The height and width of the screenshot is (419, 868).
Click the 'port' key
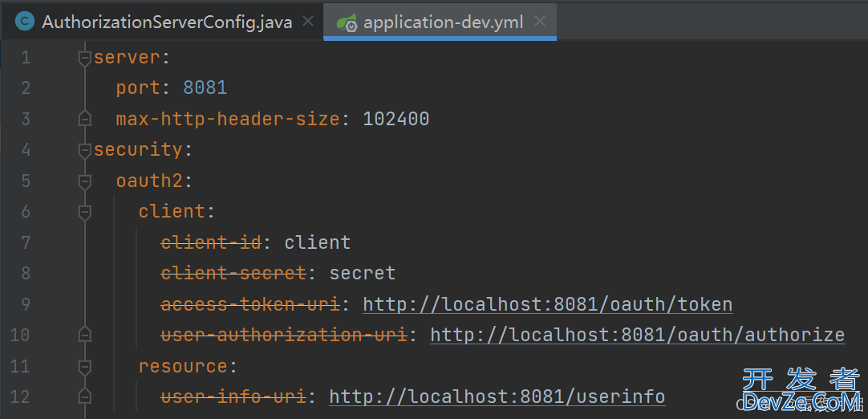(x=139, y=88)
